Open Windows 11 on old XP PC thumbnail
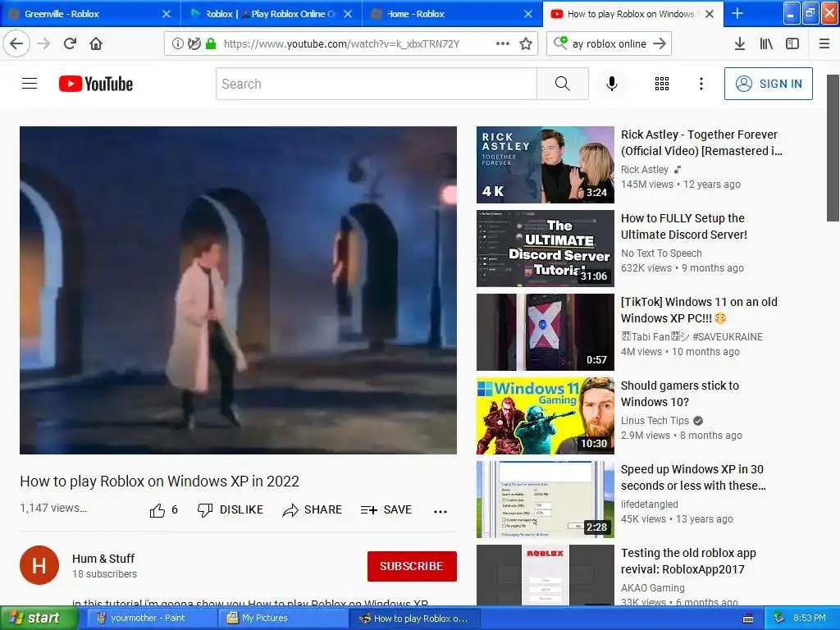This screenshot has height=630, width=840. click(546, 332)
